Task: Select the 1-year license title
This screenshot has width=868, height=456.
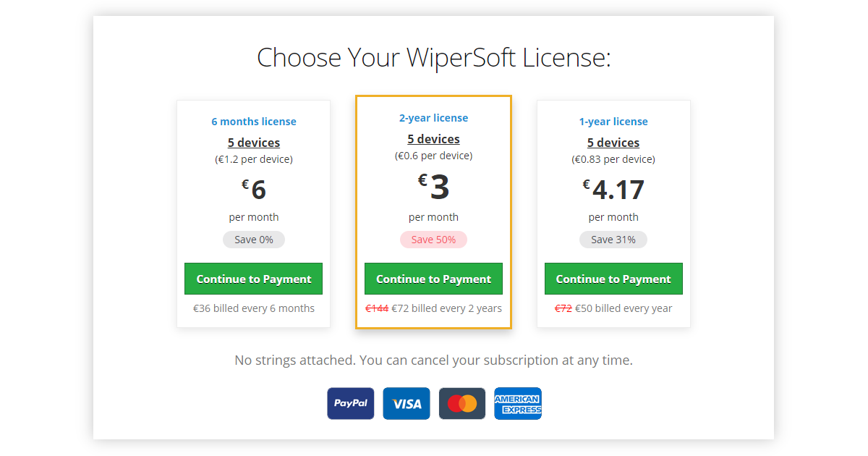Action: click(x=613, y=122)
